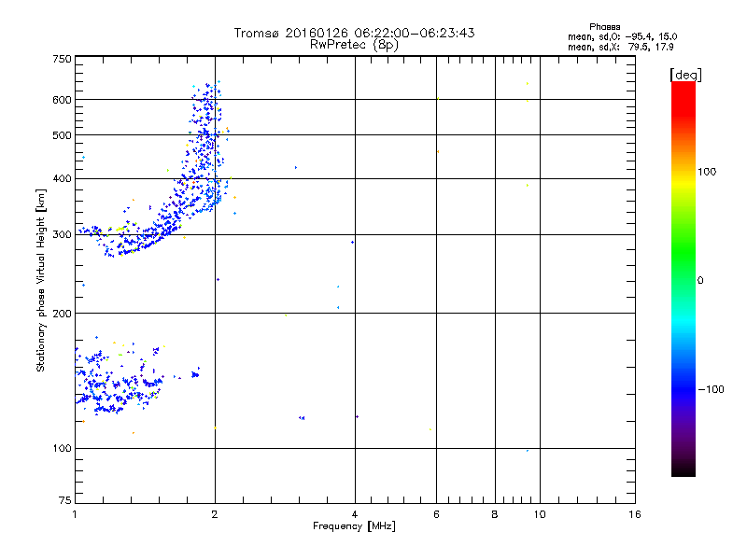Click the y-axis tick label '600'
This screenshot has height=560, width=747.
(62, 100)
